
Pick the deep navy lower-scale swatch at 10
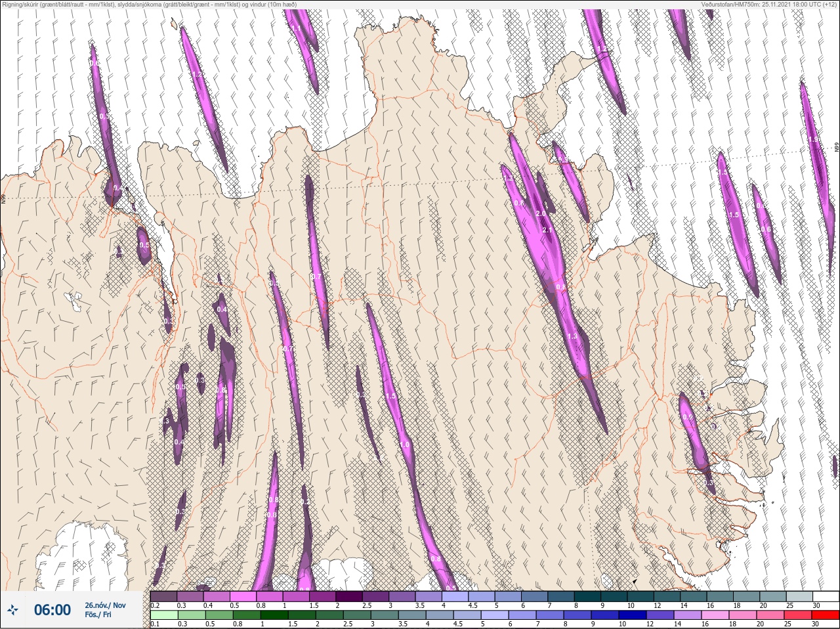pyautogui.click(x=633, y=615)
